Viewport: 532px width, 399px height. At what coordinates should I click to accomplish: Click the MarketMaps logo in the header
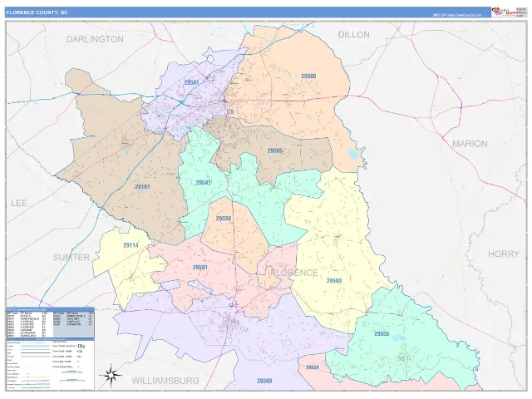[x=504, y=12]
